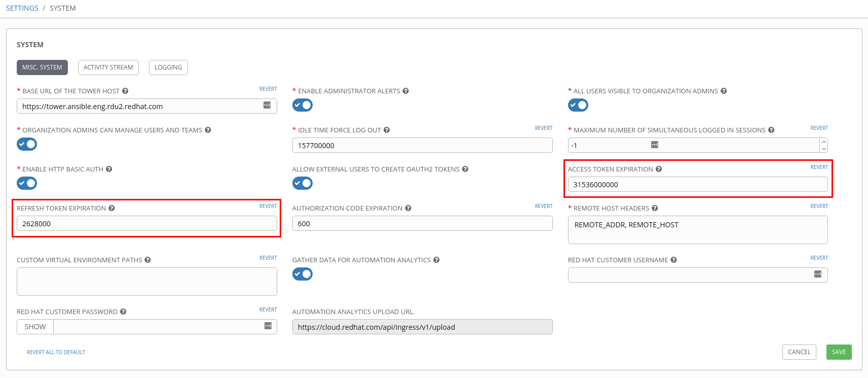Click autofill icon in Base URL field
The image size is (868, 378).
[267, 106]
